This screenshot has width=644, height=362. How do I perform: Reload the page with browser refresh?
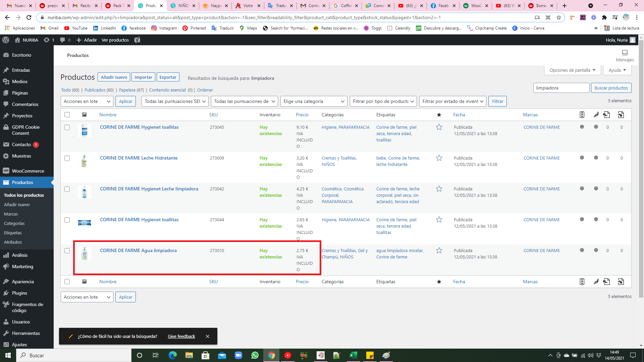click(x=29, y=17)
